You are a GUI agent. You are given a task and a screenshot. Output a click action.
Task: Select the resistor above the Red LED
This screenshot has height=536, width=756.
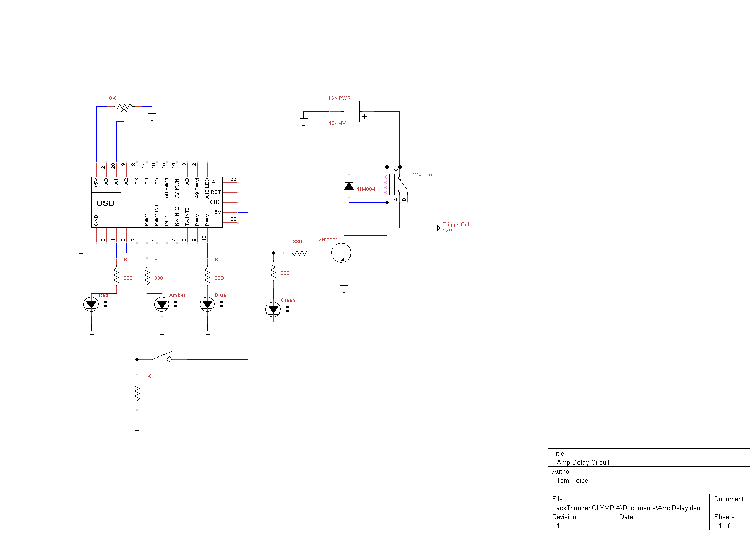click(x=117, y=276)
